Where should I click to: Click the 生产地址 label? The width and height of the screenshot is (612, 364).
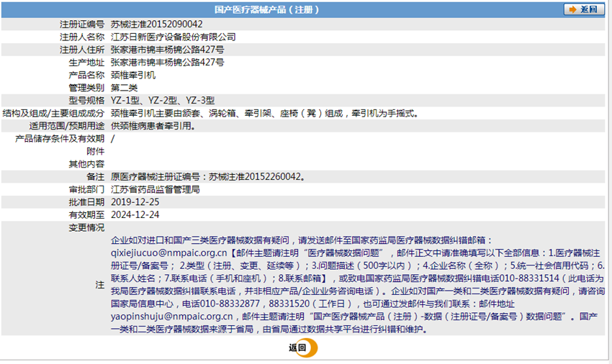(86, 63)
